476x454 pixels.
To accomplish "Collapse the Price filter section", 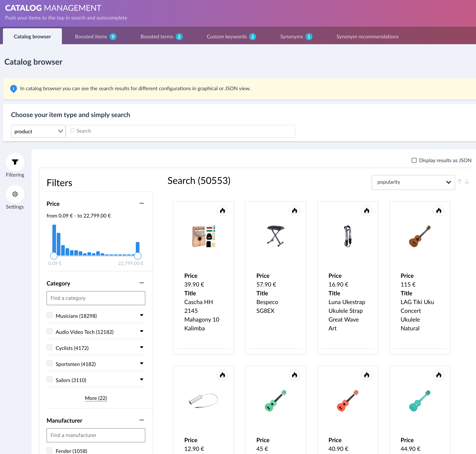I will pos(141,203).
